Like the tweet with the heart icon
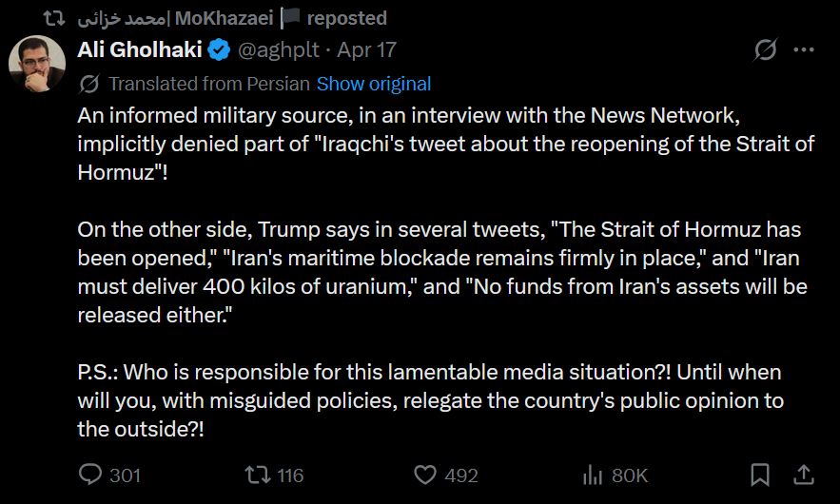Screen dimensions: 840x504 425,475
